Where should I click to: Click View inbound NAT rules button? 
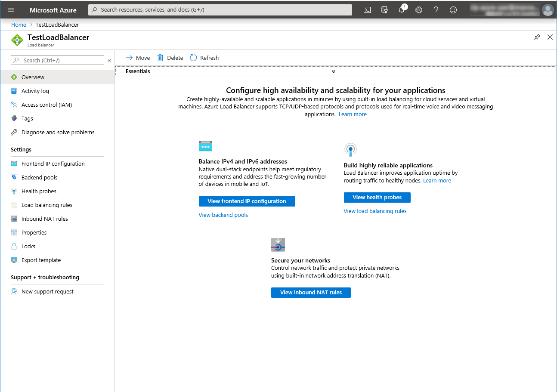click(x=311, y=293)
